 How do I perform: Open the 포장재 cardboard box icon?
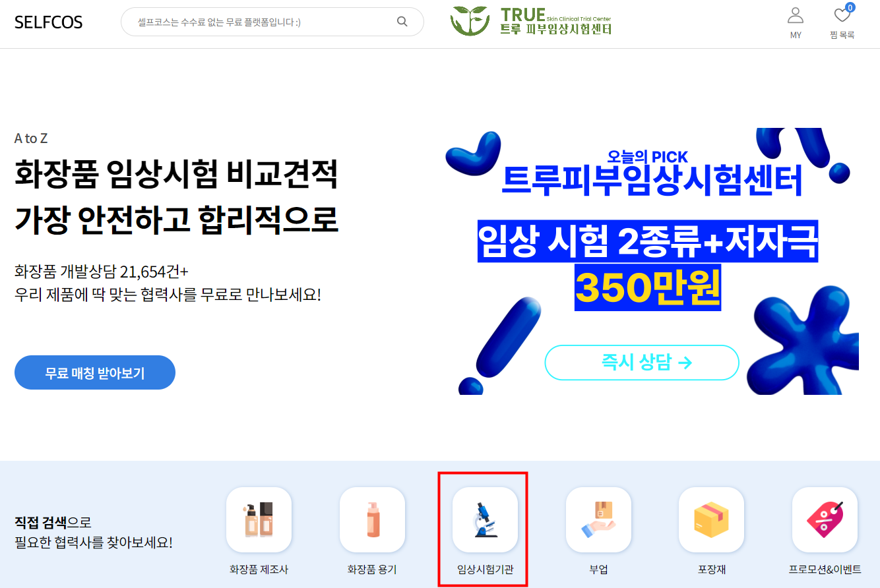point(711,519)
